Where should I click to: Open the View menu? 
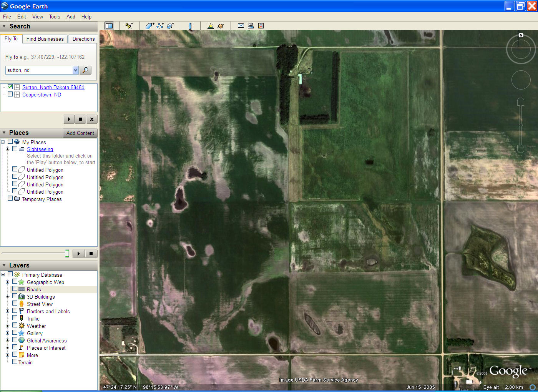click(38, 17)
